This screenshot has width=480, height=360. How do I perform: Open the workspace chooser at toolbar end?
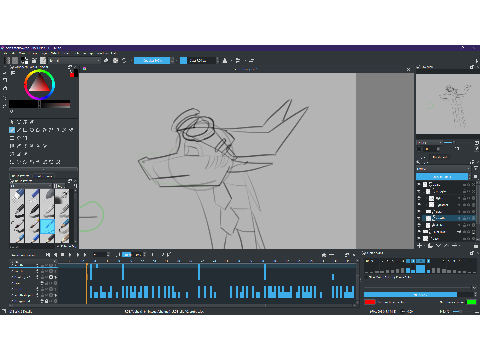[476, 60]
